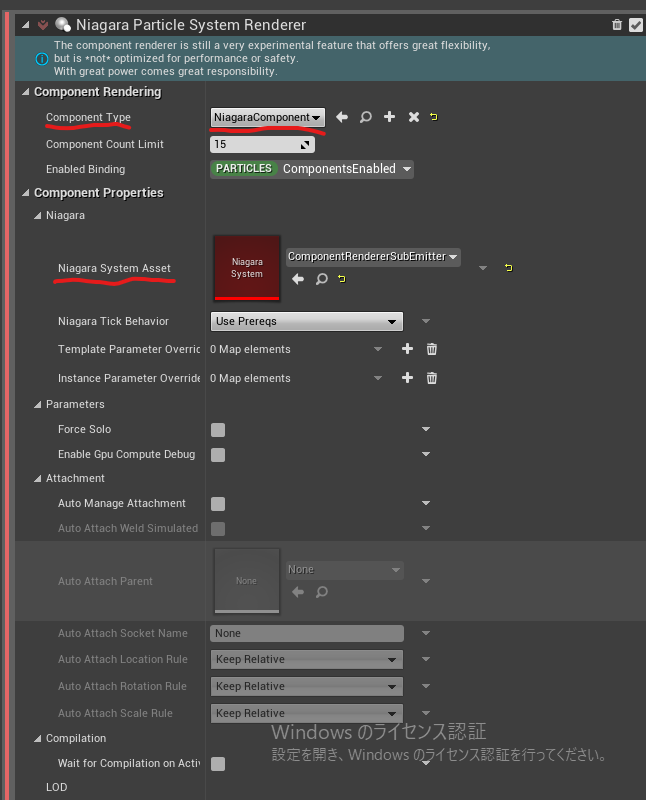Collapse the Compilation subsection
This screenshot has height=800, width=646.
[x=37, y=739]
